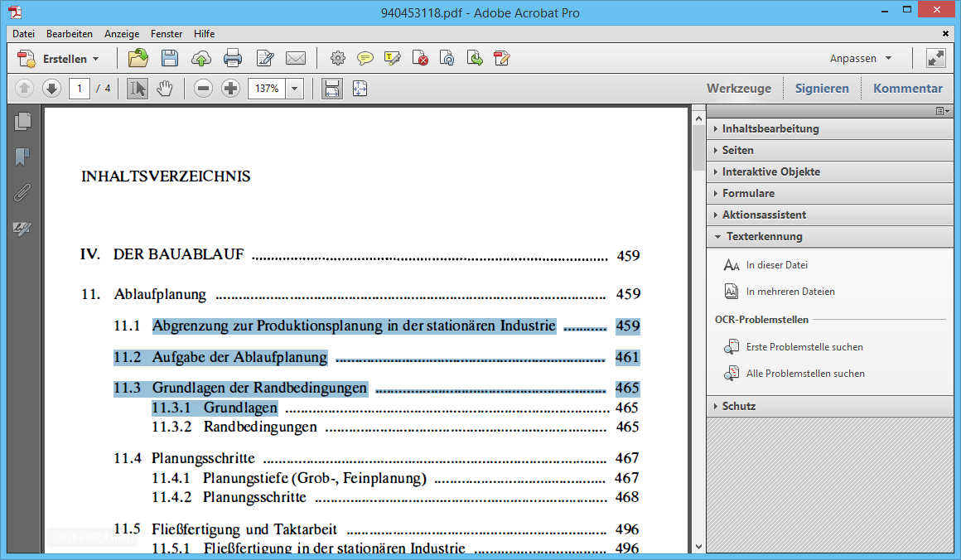
Task: Open the page thumbnails sidebar panel
Action: coord(23,122)
